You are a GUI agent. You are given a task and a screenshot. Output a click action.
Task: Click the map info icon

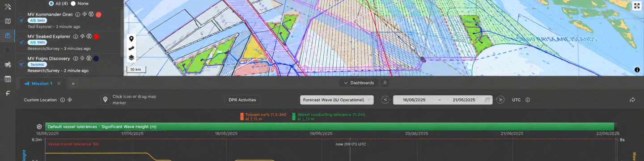(637, 70)
